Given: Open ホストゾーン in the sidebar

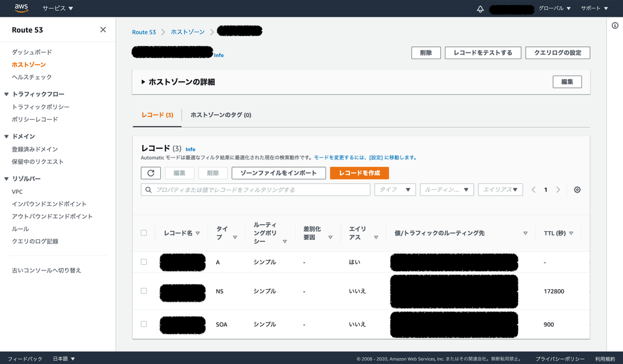Looking at the screenshot, I should pos(29,65).
